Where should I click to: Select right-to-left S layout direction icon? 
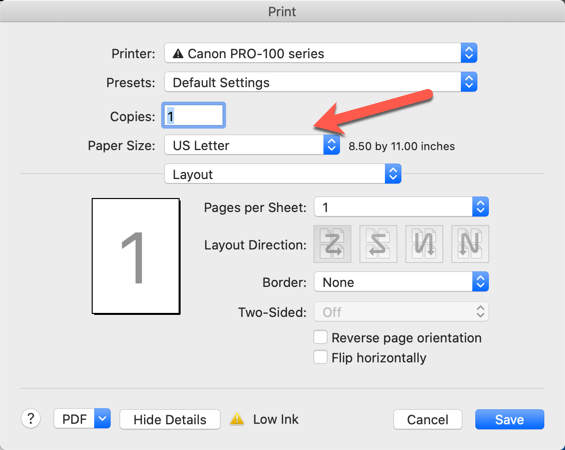pyautogui.click(x=378, y=244)
